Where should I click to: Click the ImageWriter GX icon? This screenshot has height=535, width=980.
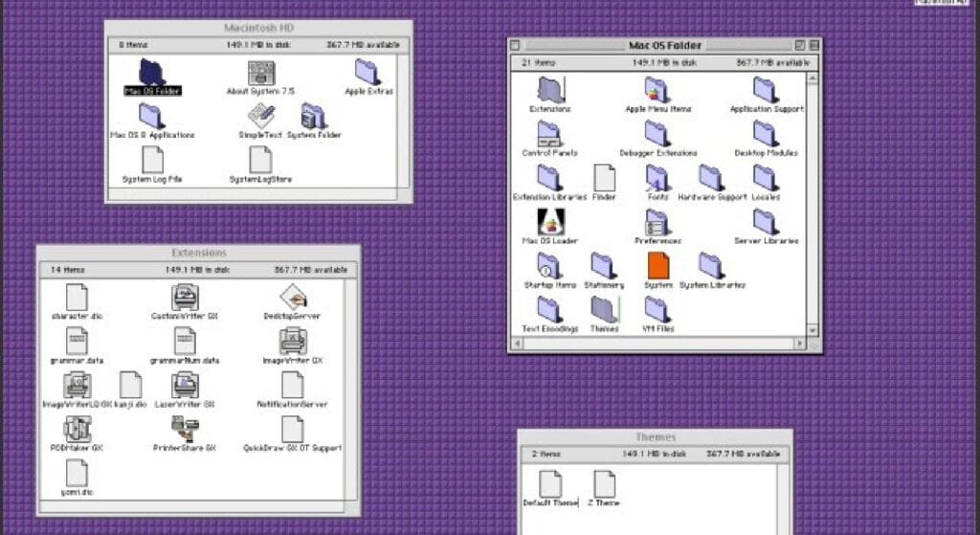pyautogui.click(x=293, y=342)
